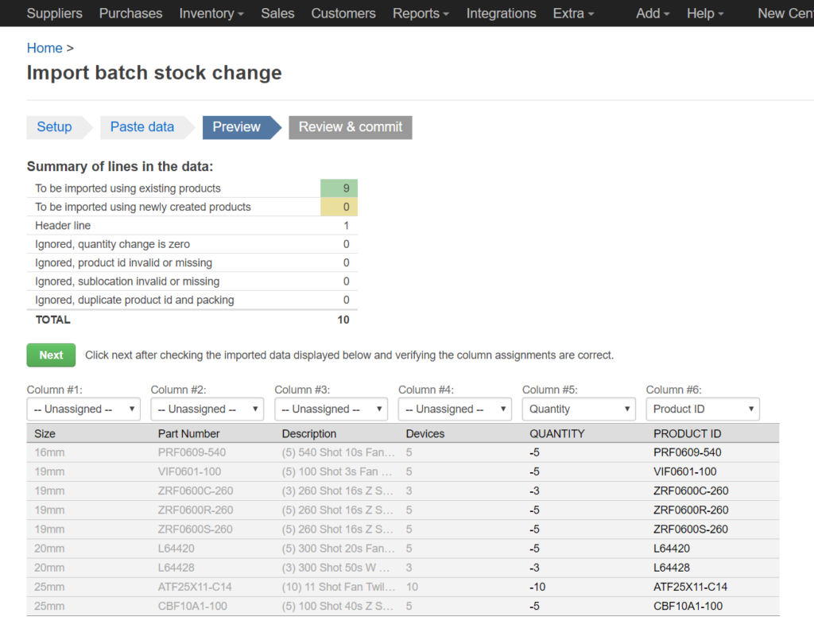This screenshot has height=644, width=814.
Task: Open the Sales page
Action: point(277,14)
